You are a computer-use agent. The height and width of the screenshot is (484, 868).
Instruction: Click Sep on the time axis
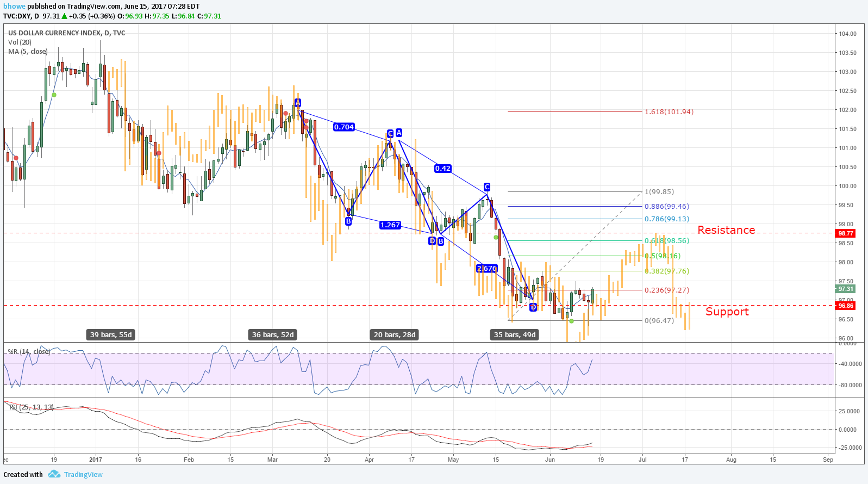pos(828,460)
